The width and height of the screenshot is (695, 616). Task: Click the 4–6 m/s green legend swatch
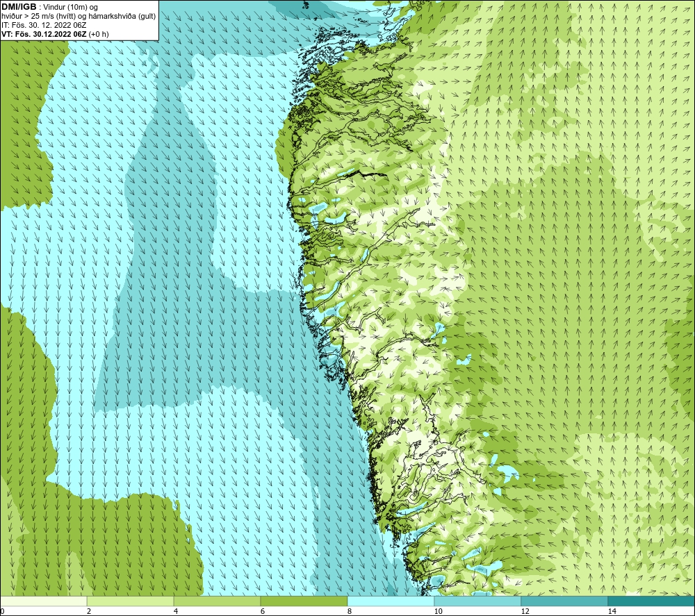pyautogui.click(x=217, y=601)
